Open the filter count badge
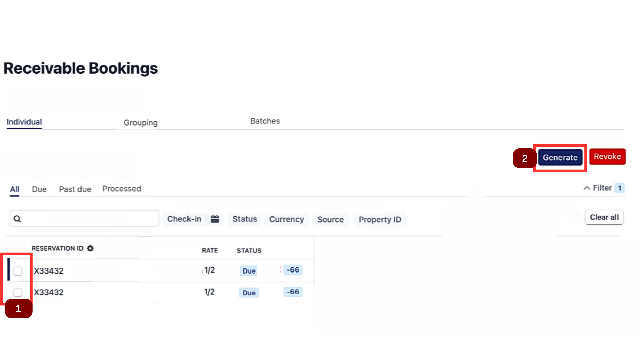The height and width of the screenshot is (362, 644). [619, 188]
